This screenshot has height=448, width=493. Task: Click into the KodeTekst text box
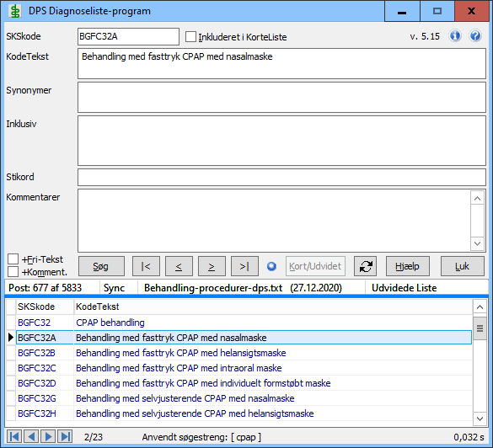281,63
